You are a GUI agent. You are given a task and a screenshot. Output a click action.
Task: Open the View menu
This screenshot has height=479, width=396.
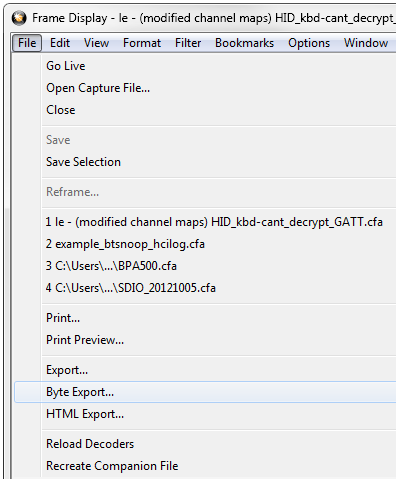pyautogui.click(x=96, y=43)
